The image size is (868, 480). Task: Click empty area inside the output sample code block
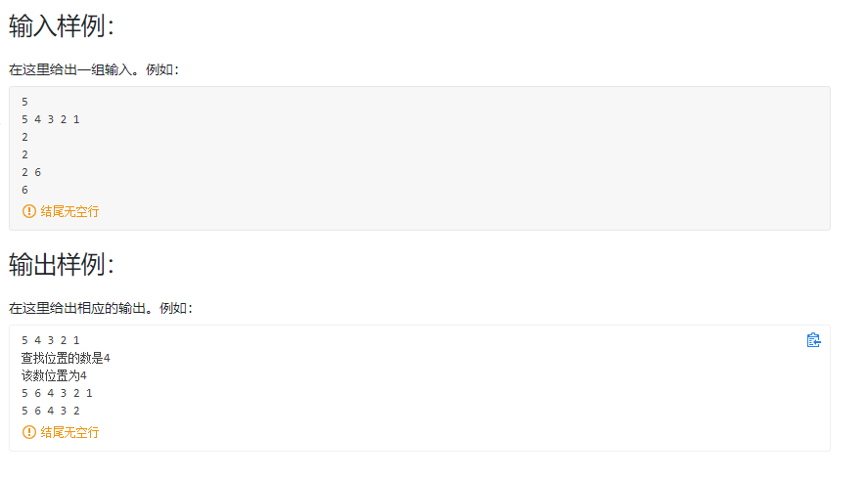click(443, 388)
